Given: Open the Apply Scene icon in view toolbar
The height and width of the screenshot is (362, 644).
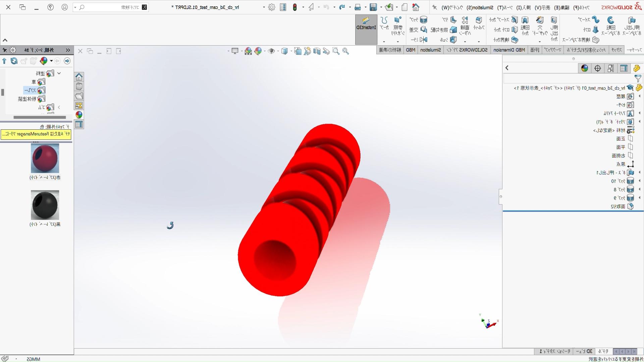Looking at the screenshot, I should click(x=248, y=51).
